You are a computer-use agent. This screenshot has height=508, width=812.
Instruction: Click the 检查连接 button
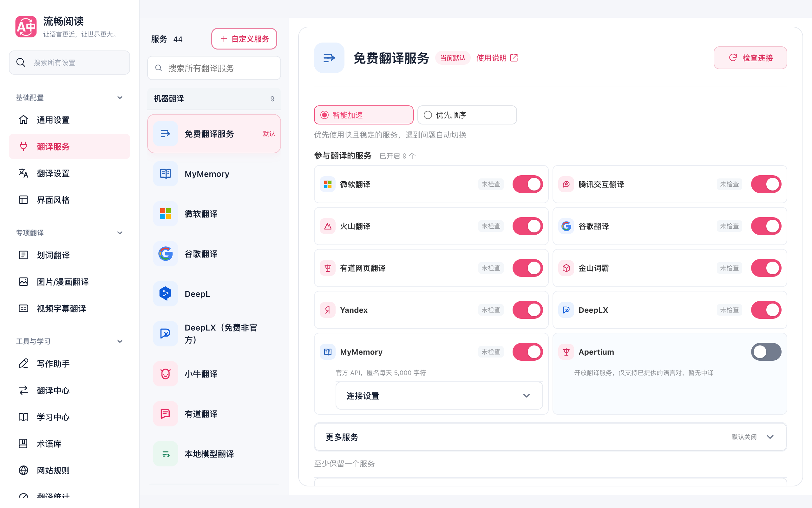750,58
